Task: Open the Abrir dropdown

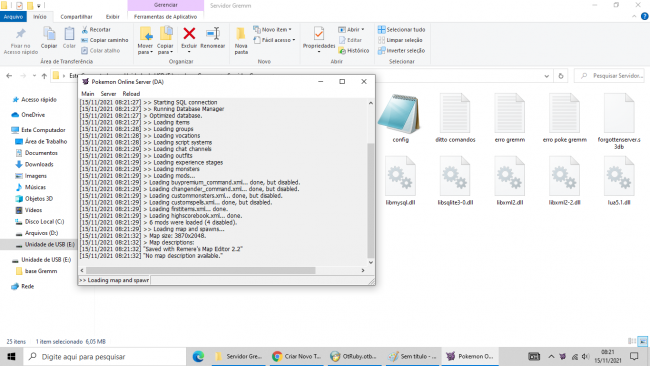Action: point(351,30)
